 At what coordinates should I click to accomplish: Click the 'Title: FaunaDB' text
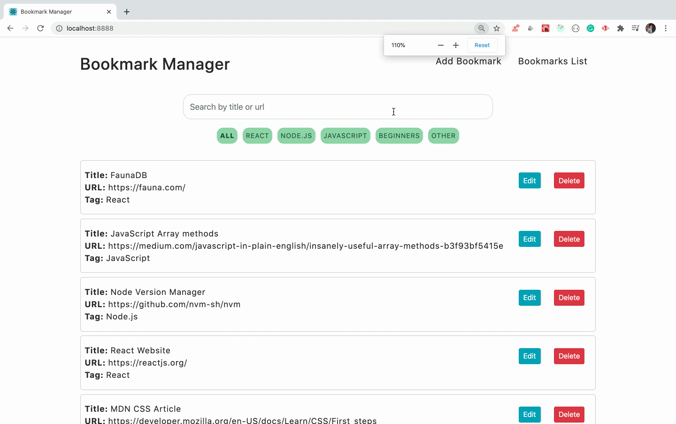coord(116,175)
